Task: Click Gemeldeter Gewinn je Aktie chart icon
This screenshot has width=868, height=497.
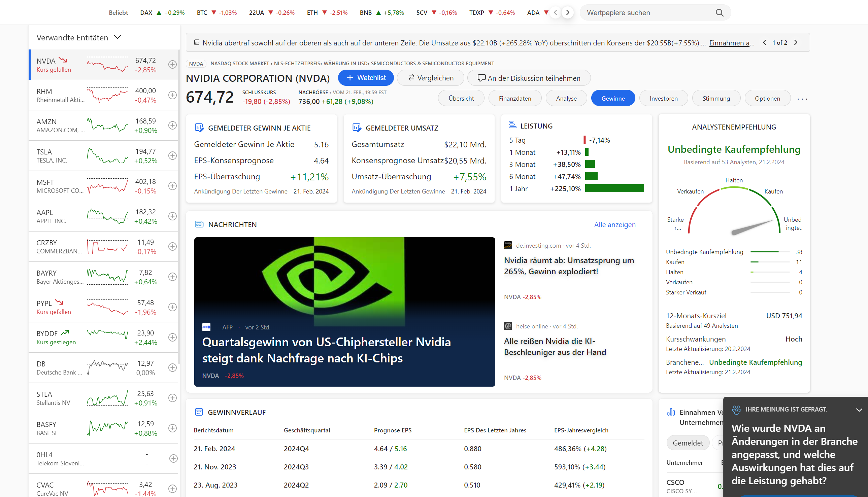Action: click(199, 128)
